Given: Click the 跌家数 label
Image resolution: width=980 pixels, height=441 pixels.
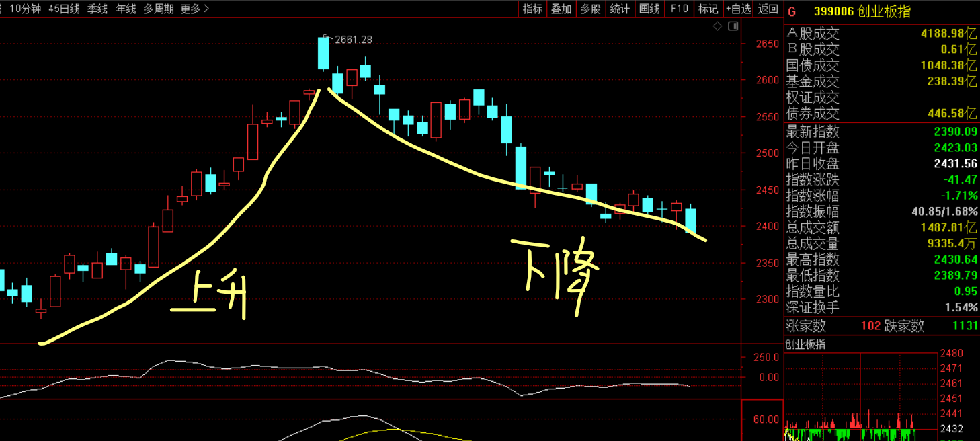Looking at the screenshot, I should click(x=904, y=326).
